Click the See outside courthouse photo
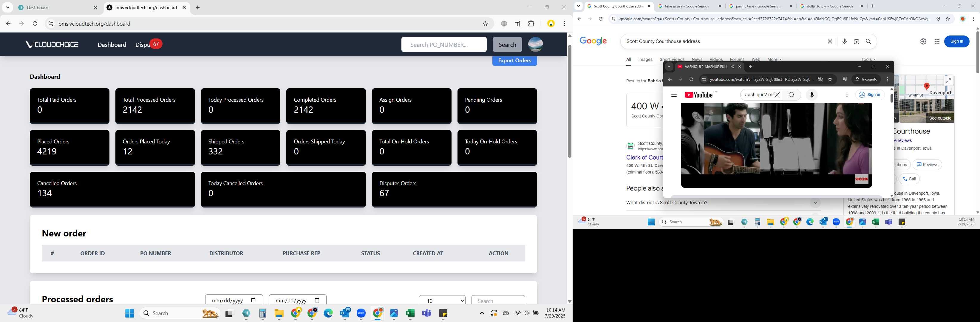This screenshot has width=980, height=322. click(x=927, y=112)
